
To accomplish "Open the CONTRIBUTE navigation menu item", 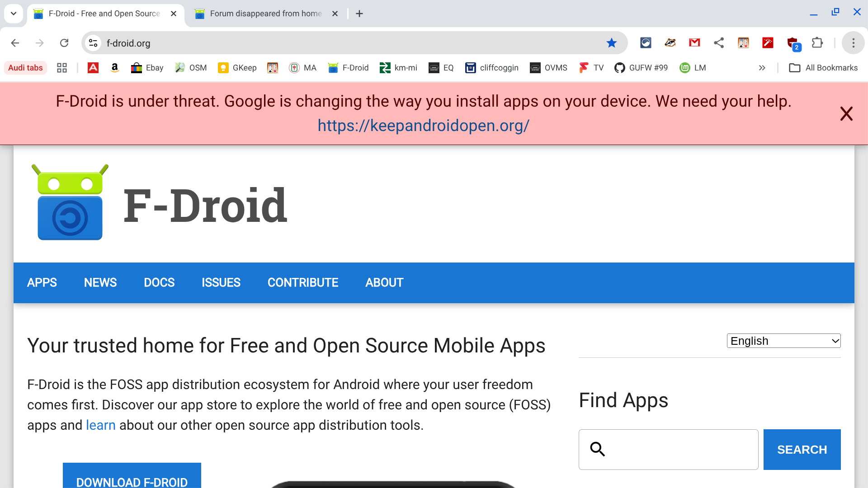I will [303, 283].
